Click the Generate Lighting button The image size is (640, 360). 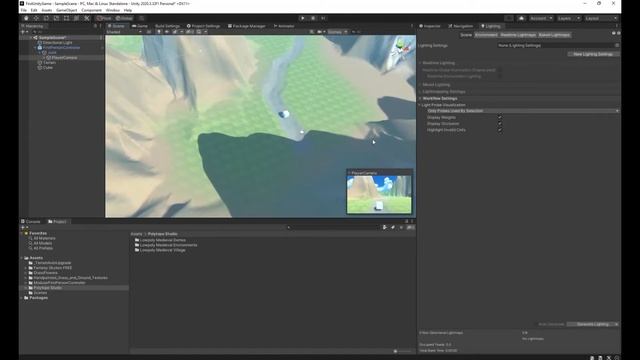pyautogui.click(x=592, y=324)
